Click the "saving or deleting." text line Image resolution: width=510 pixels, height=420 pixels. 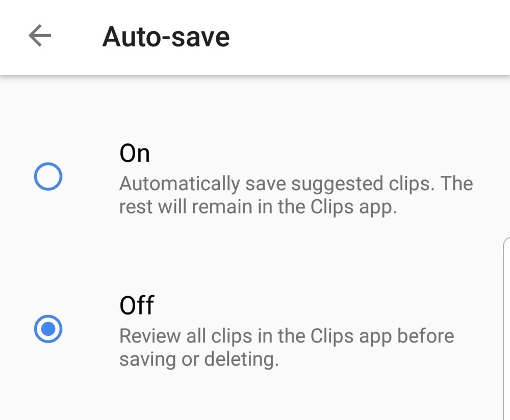pyautogui.click(x=199, y=359)
